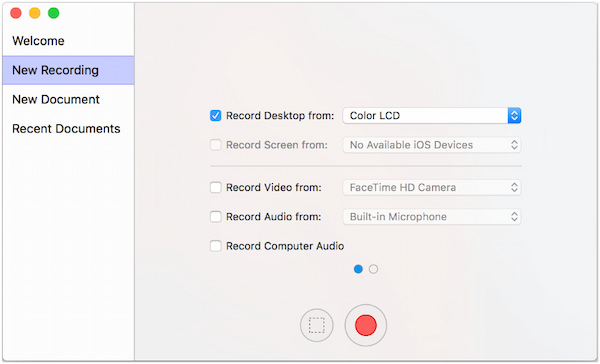Start recording with the red record button

pos(365,325)
